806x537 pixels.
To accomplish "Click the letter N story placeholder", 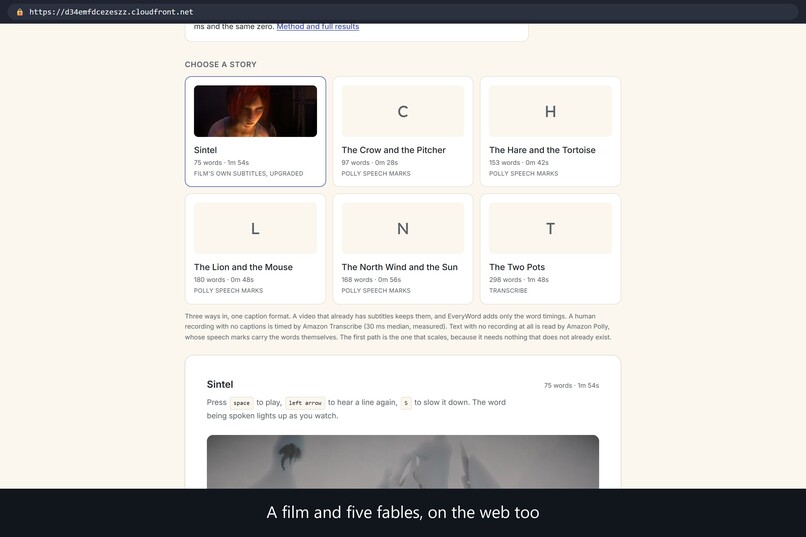I will tap(402, 228).
